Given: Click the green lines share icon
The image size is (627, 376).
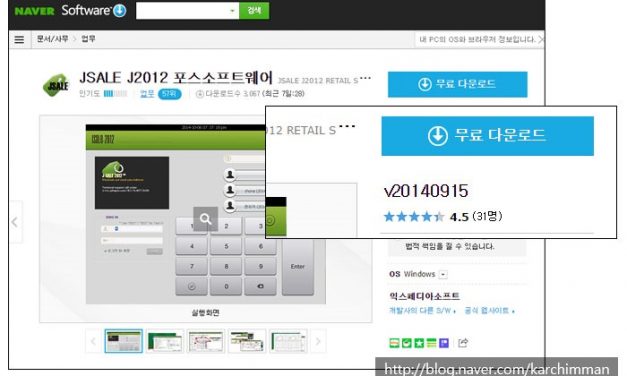Looking at the screenshot, I should 431,343.
